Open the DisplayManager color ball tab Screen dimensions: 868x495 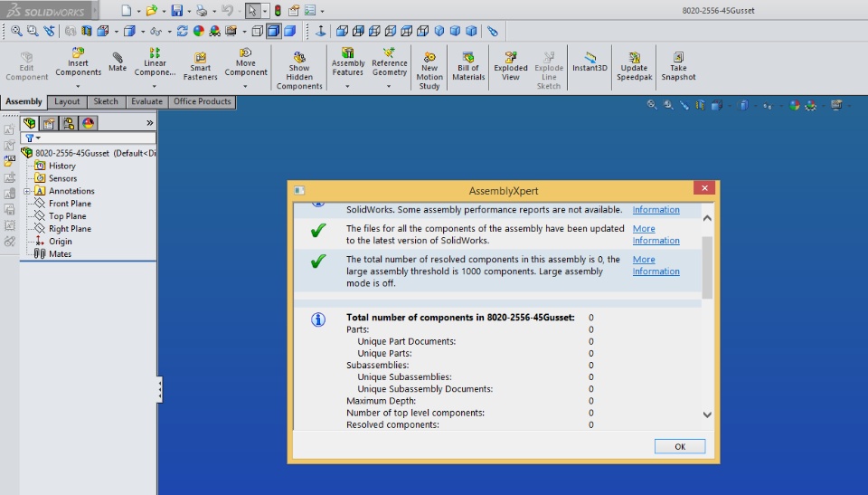tap(88, 123)
